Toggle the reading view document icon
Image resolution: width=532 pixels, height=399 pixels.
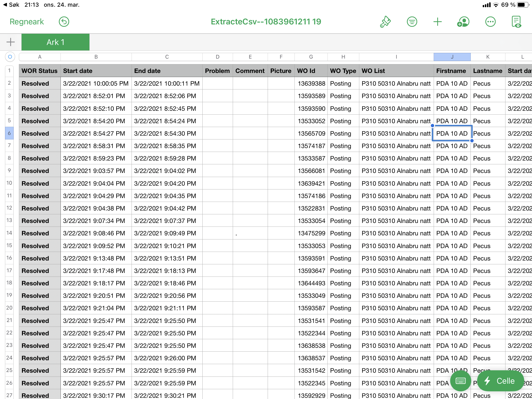516,22
